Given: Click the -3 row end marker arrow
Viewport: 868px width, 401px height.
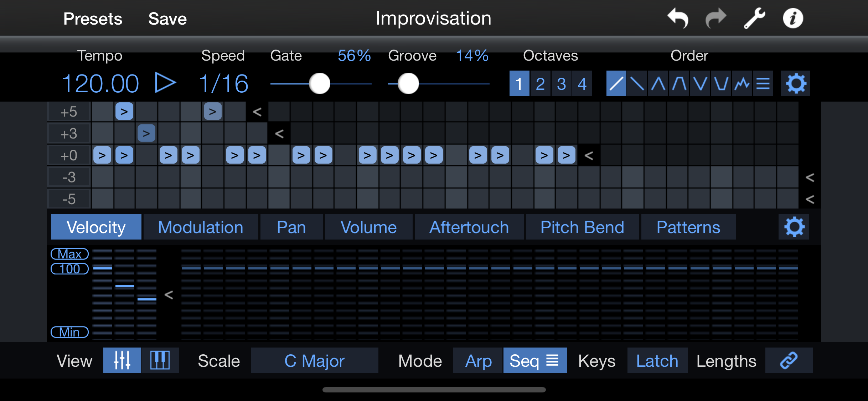Looking at the screenshot, I should (x=810, y=177).
